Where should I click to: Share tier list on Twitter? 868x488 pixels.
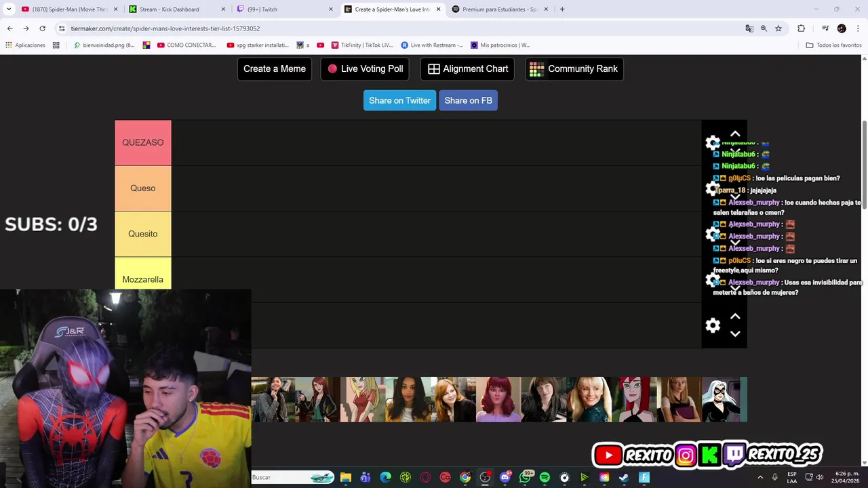point(399,100)
